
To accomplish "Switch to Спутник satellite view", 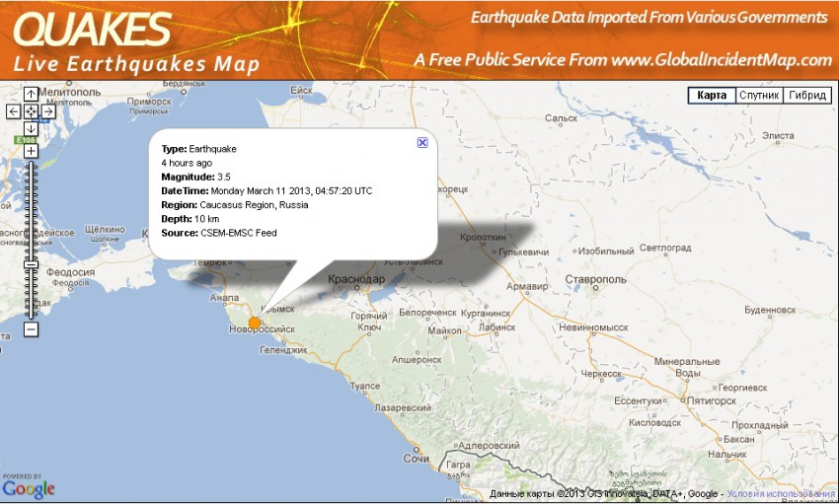I will 759,96.
